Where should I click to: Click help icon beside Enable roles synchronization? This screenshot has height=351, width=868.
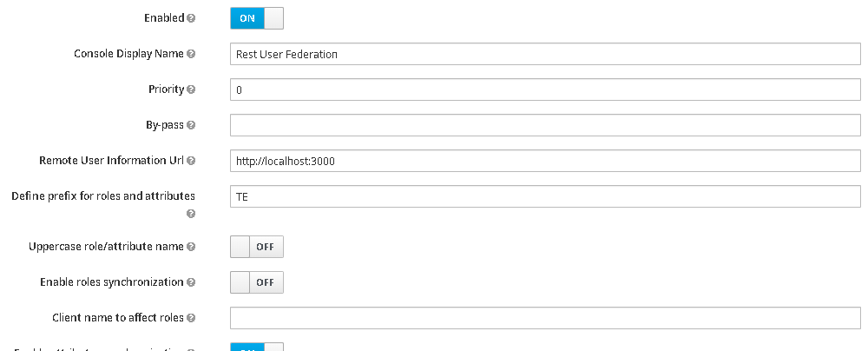(x=191, y=282)
